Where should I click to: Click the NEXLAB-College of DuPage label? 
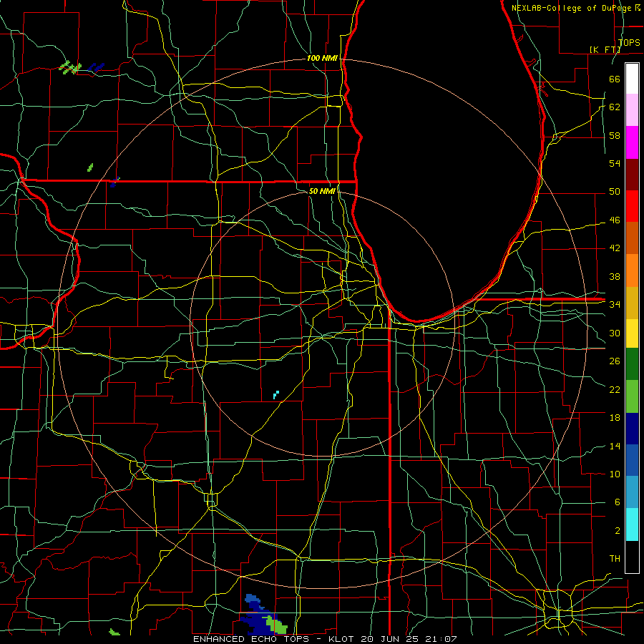pyautogui.click(x=572, y=8)
